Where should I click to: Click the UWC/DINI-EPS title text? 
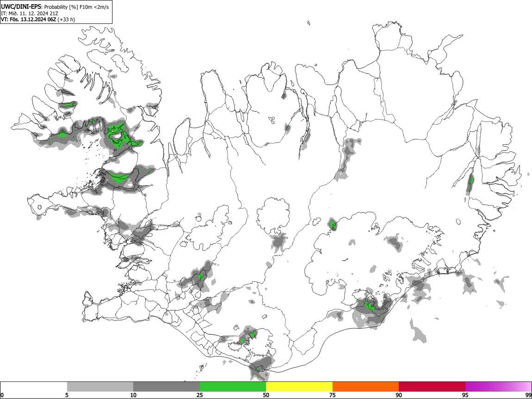click(21, 6)
